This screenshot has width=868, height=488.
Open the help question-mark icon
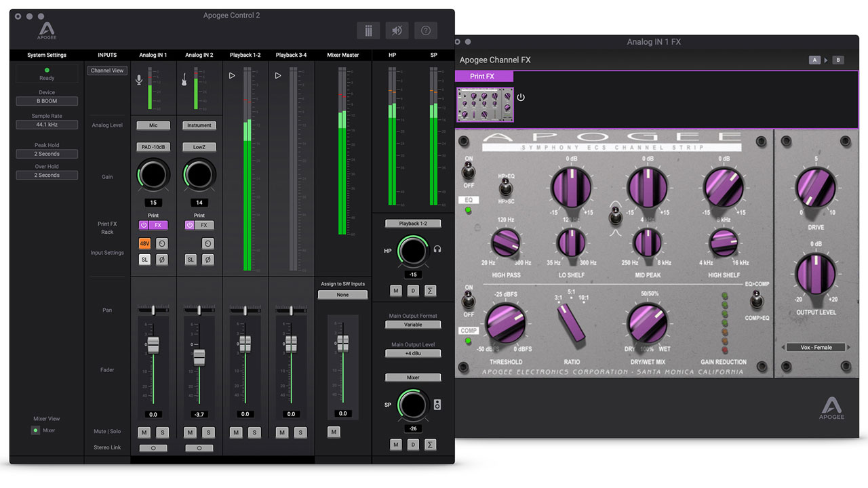[426, 30]
